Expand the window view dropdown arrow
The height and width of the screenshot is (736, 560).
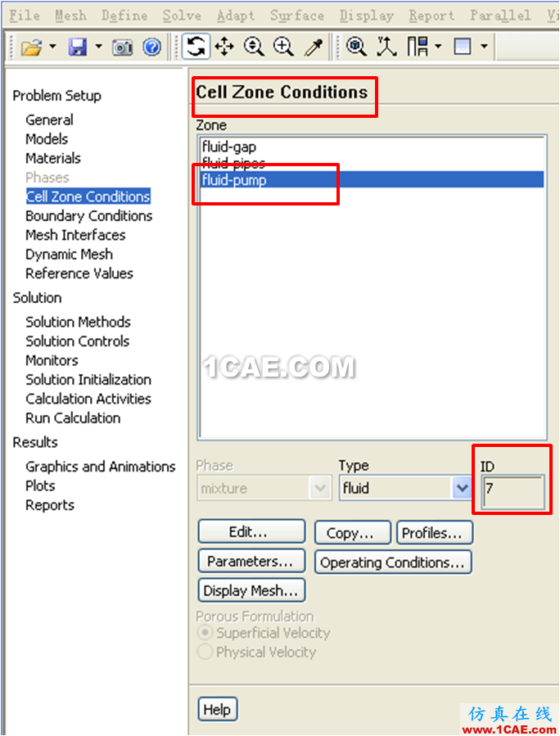coord(484,47)
